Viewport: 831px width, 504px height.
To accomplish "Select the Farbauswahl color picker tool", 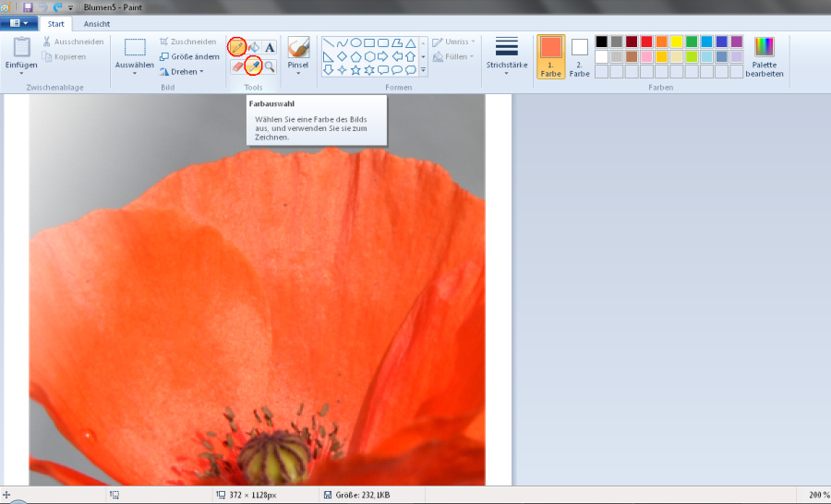I will tap(253, 66).
